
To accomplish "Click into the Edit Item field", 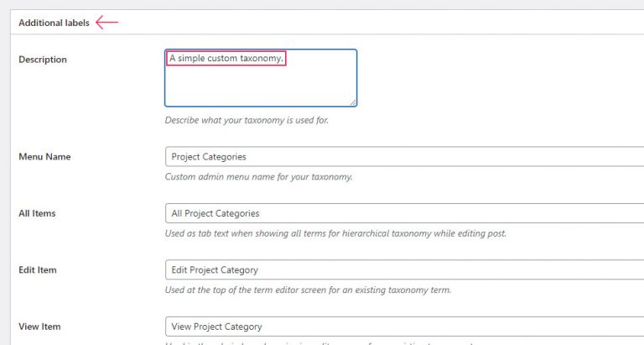I will click(x=404, y=270).
